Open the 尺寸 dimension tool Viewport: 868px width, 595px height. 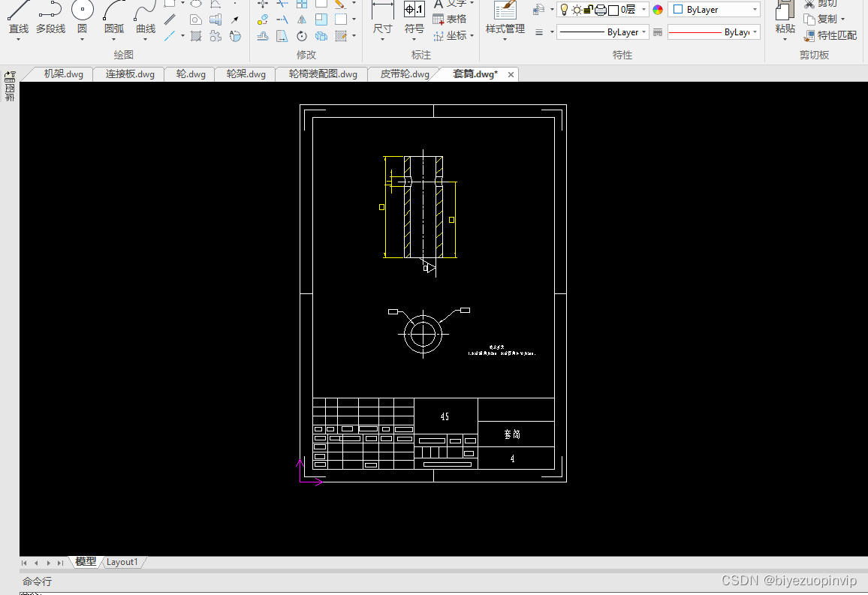coord(382,17)
